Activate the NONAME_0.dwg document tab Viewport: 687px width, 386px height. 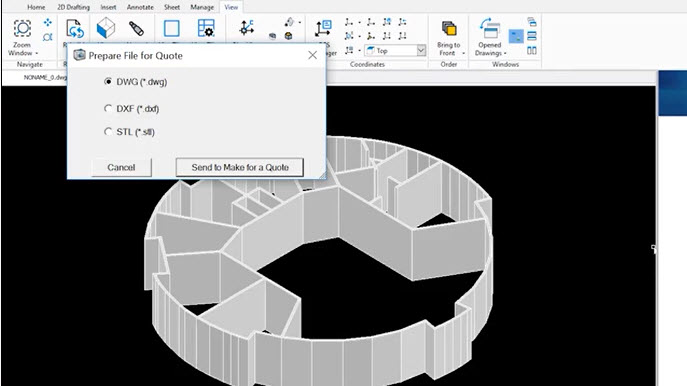coord(45,78)
